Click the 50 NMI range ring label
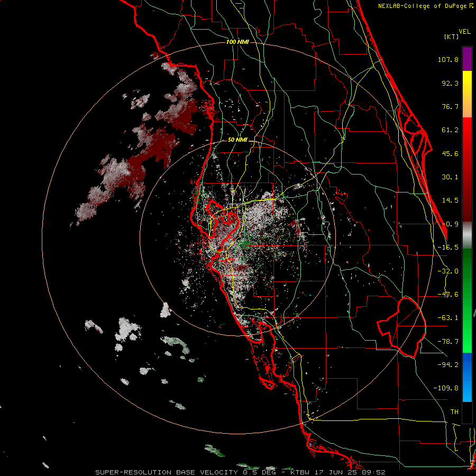The image size is (476, 476). [237, 140]
